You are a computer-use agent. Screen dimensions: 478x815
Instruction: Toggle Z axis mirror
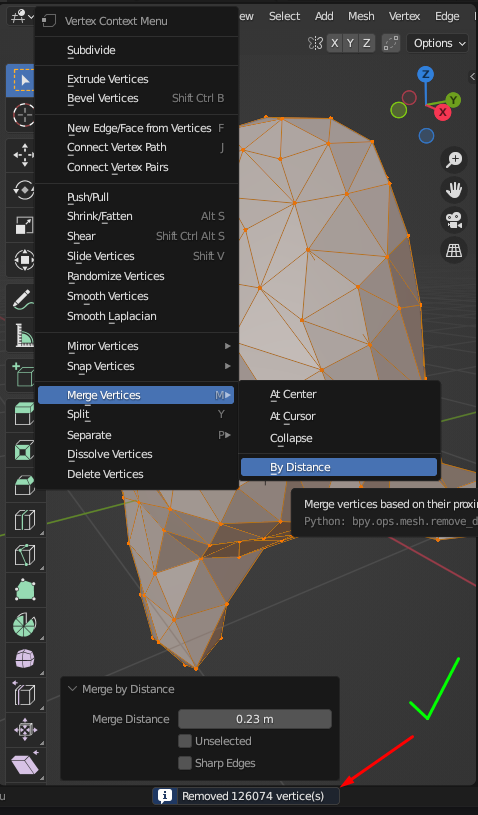[367, 43]
